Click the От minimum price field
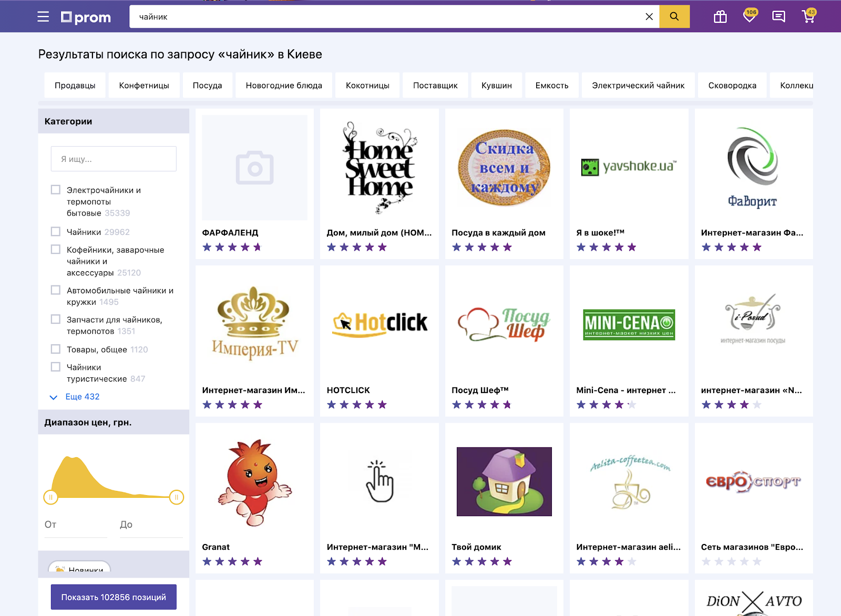 76,525
